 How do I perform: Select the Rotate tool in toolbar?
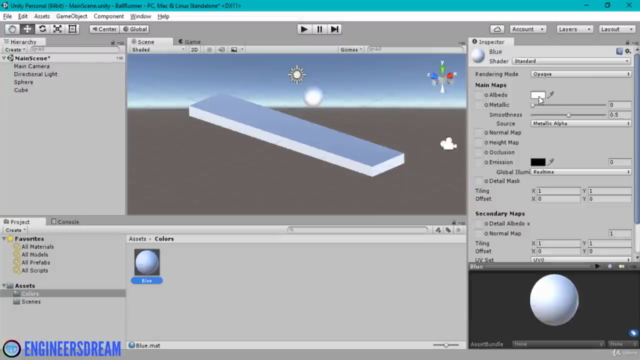click(42, 29)
